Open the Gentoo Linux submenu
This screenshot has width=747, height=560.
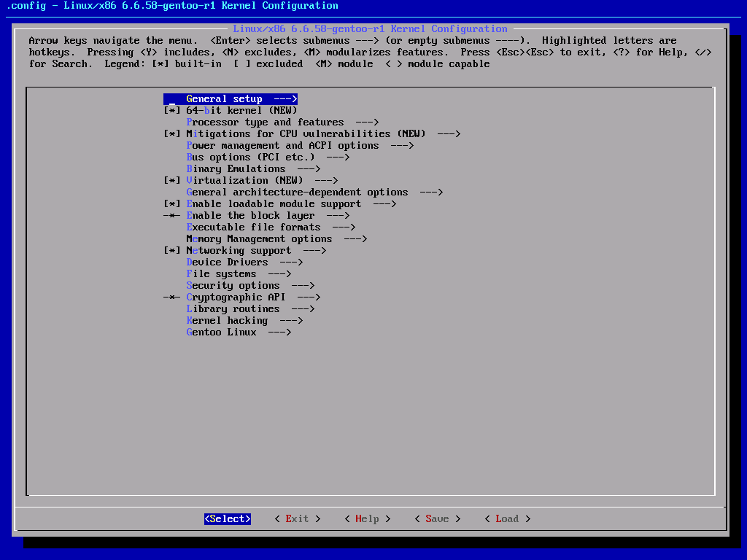coord(239,332)
